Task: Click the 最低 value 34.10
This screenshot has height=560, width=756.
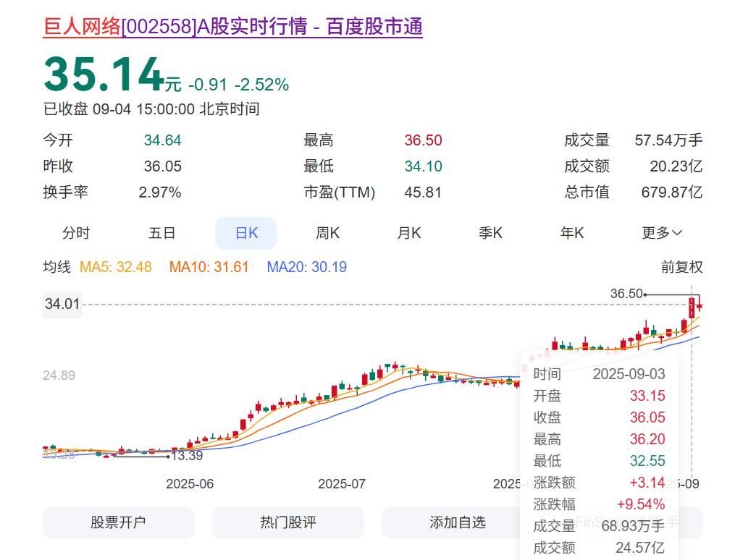Action: [423, 166]
